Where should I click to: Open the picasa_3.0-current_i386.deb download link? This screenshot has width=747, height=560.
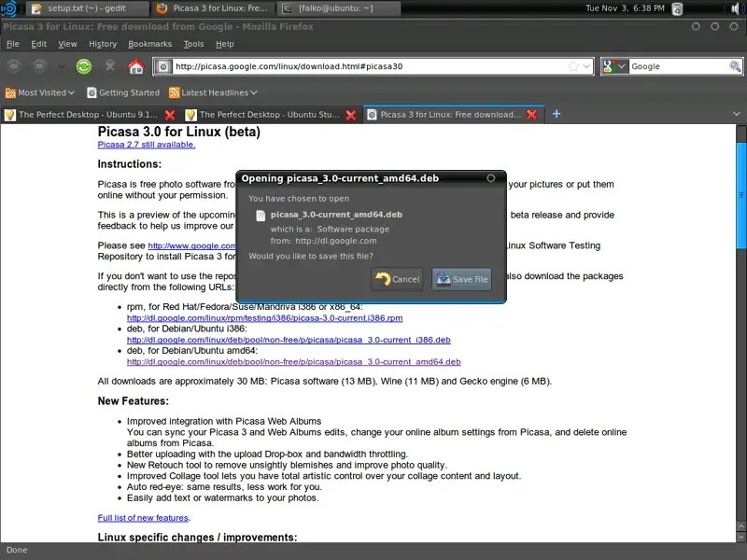[289, 340]
